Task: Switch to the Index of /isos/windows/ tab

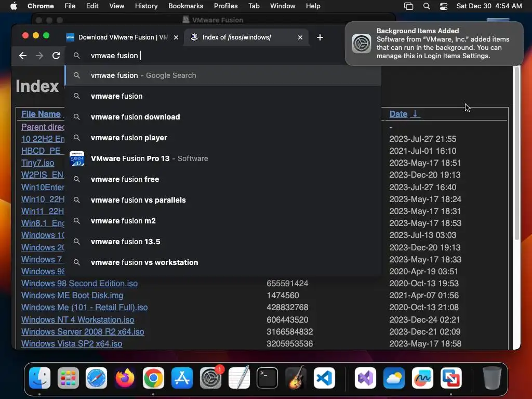Action: click(246, 37)
